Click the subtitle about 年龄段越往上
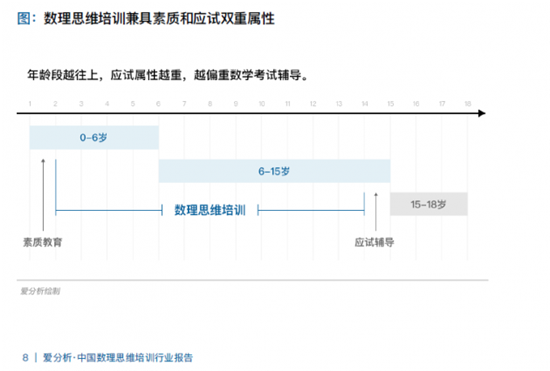This screenshot has width=550, height=371. [168, 75]
